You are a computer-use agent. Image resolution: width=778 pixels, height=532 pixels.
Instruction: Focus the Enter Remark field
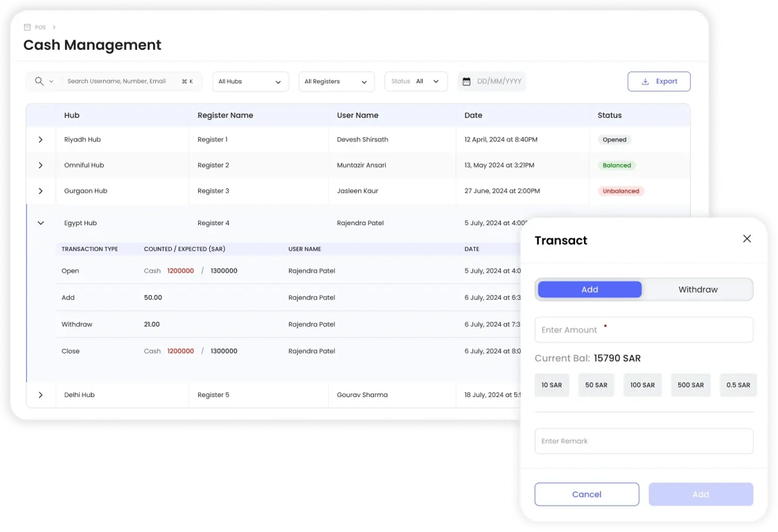click(644, 441)
